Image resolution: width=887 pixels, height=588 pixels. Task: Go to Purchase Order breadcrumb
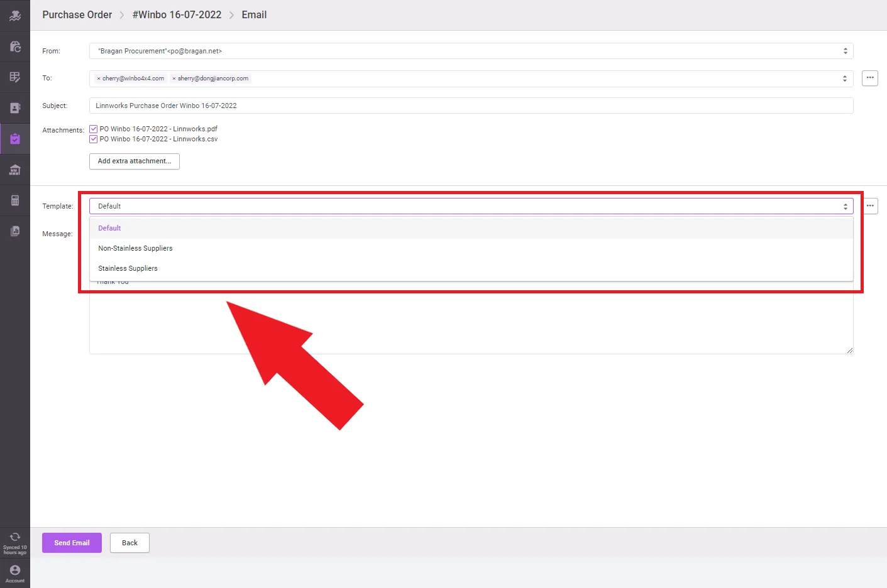pos(77,14)
